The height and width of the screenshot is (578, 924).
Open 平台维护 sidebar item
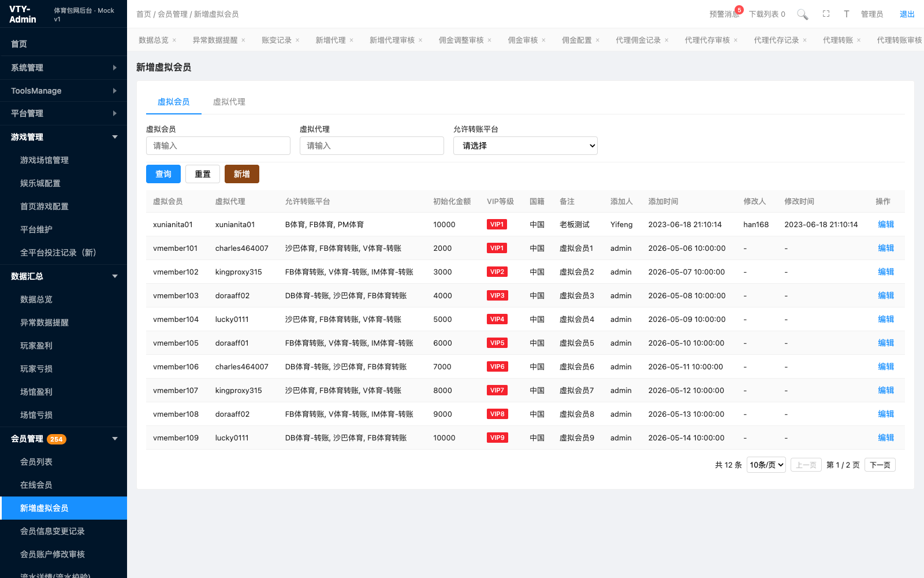pyautogui.click(x=64, y=229)
